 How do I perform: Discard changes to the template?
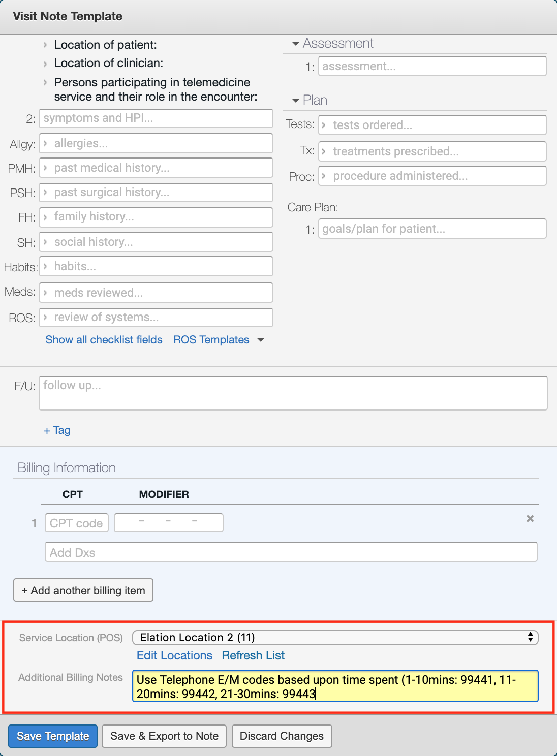[x=282, y=736]
